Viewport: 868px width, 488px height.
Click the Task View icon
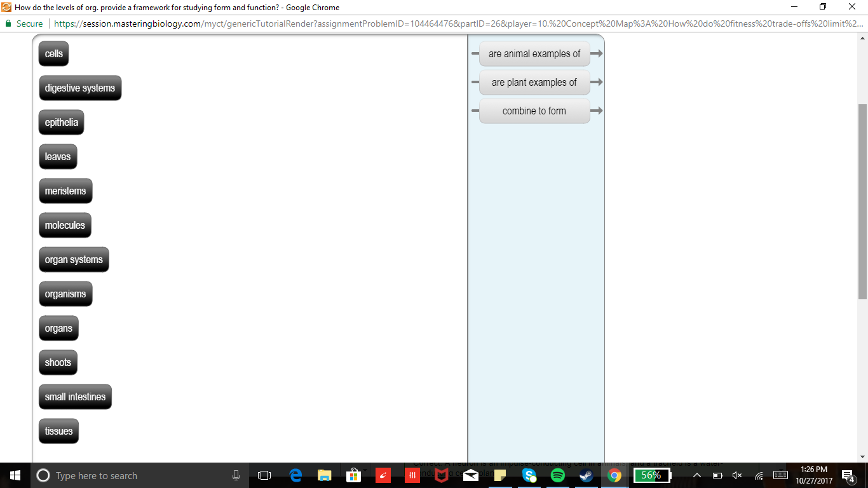click(265, 475)
